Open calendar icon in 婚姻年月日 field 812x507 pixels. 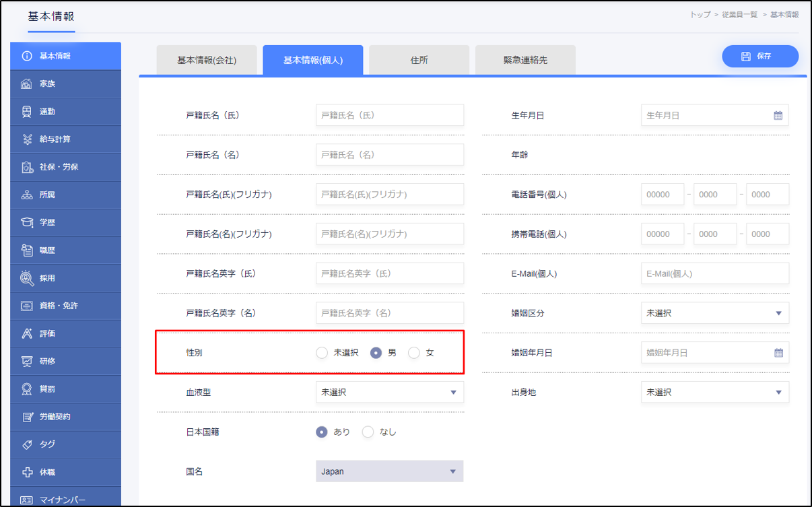tap(778, 352)
